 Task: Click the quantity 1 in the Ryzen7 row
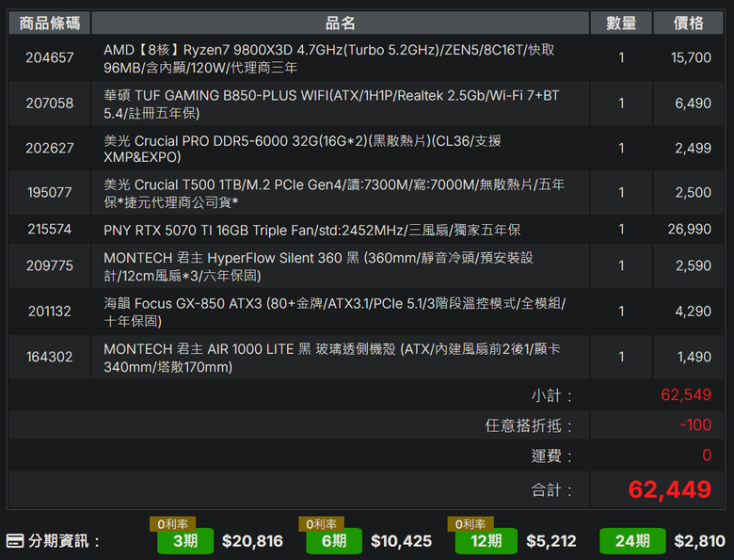point(621,57)
